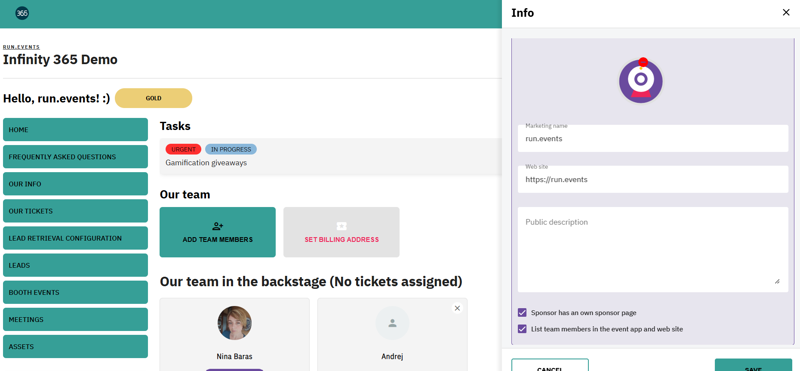Click the GOLD sponsor level badge
The image size is (800, 371).
[154, 98]
